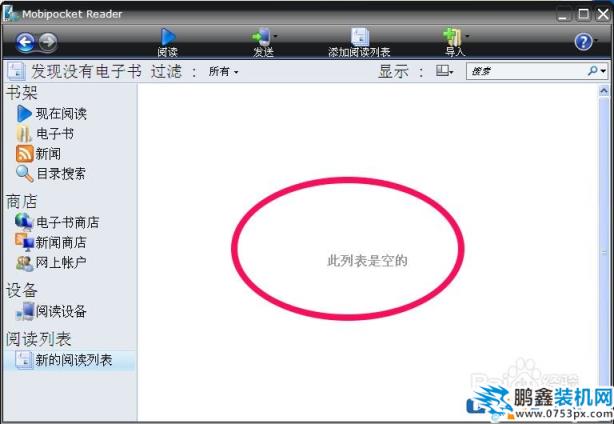Viewport: 614px width, 424px height.
Task: Select 新的阅读列表 item
Action: coord(69,360)
